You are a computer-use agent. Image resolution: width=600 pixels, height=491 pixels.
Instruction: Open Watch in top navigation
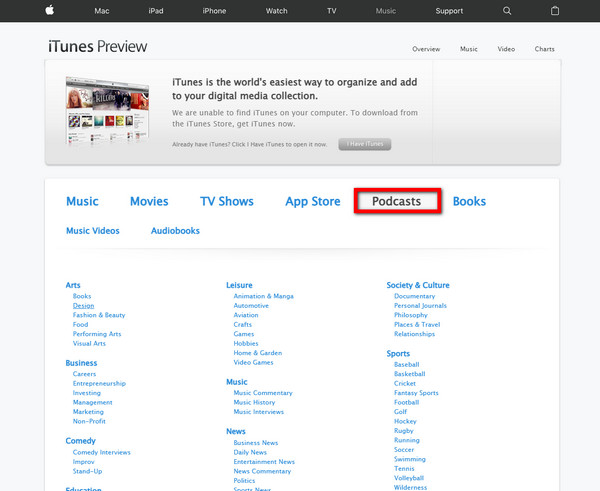tap(277, 11)
